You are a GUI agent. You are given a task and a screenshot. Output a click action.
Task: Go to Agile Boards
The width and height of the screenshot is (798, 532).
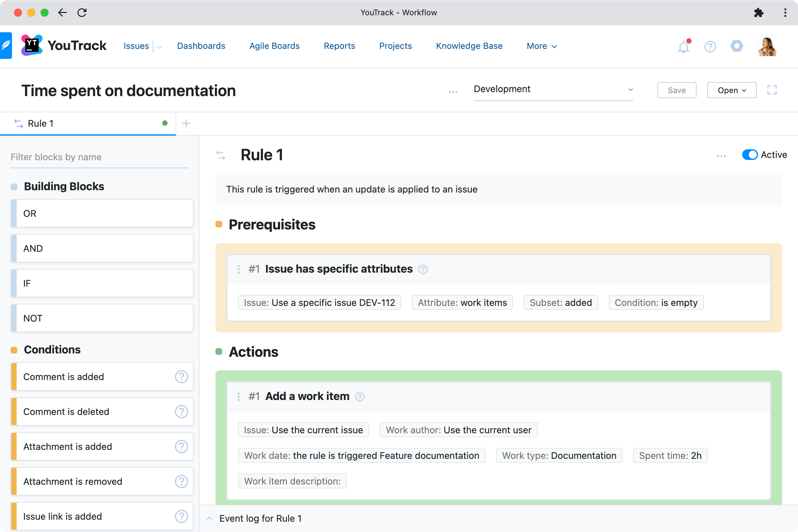274,46
